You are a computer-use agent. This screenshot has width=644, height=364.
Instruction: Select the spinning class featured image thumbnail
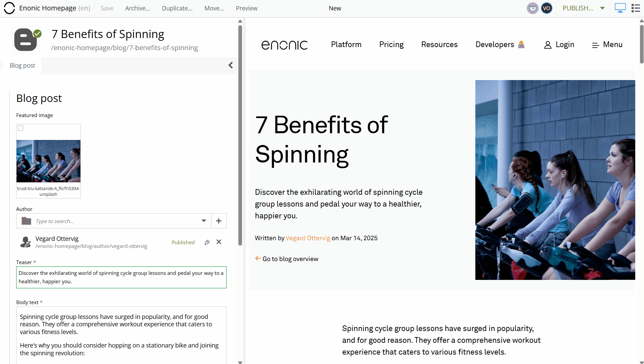tap(48, 161)
